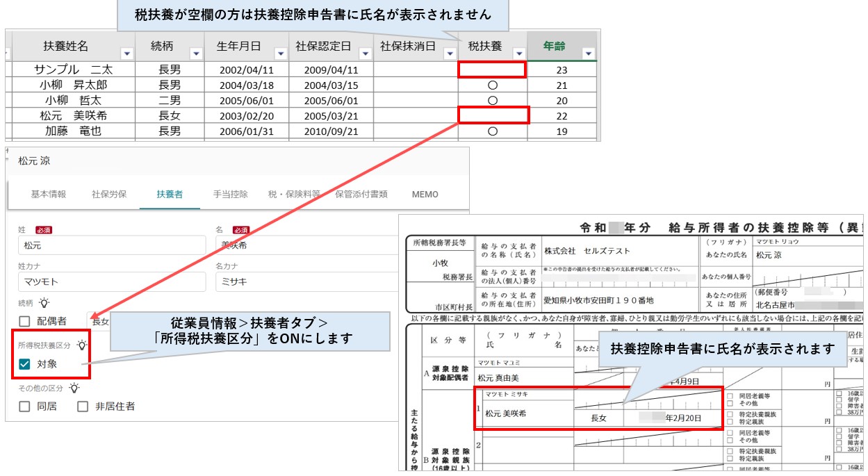Click the hint icon beside その他の区分
This screenshot has height=476, width=868.
click(74, 388)
